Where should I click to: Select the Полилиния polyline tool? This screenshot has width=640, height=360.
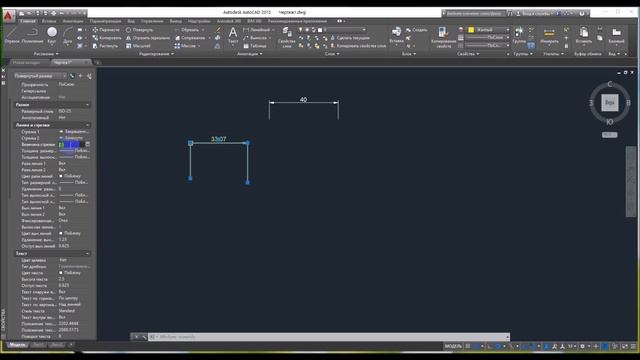(32, 35)
